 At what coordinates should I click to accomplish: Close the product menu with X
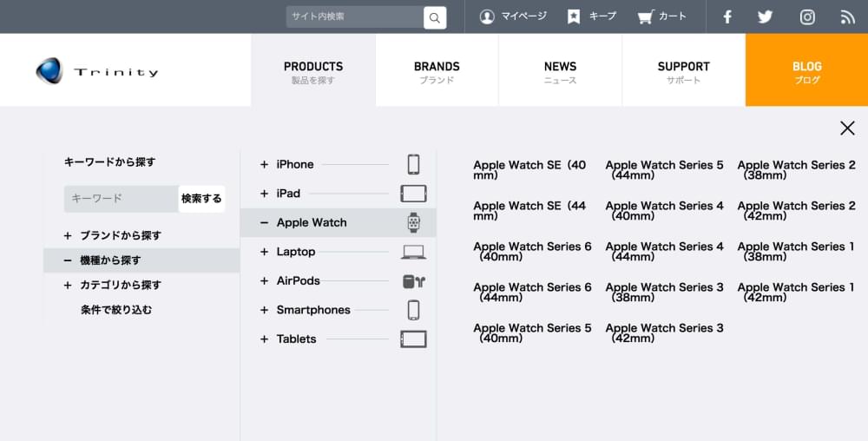pyautogui.click(x=847, y=128)
